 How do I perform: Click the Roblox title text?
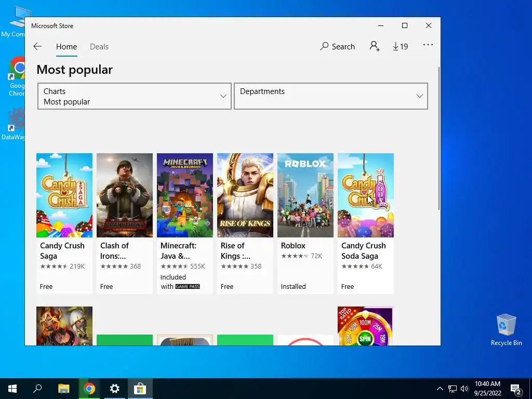pyautogui.click(x=293, y=246)
